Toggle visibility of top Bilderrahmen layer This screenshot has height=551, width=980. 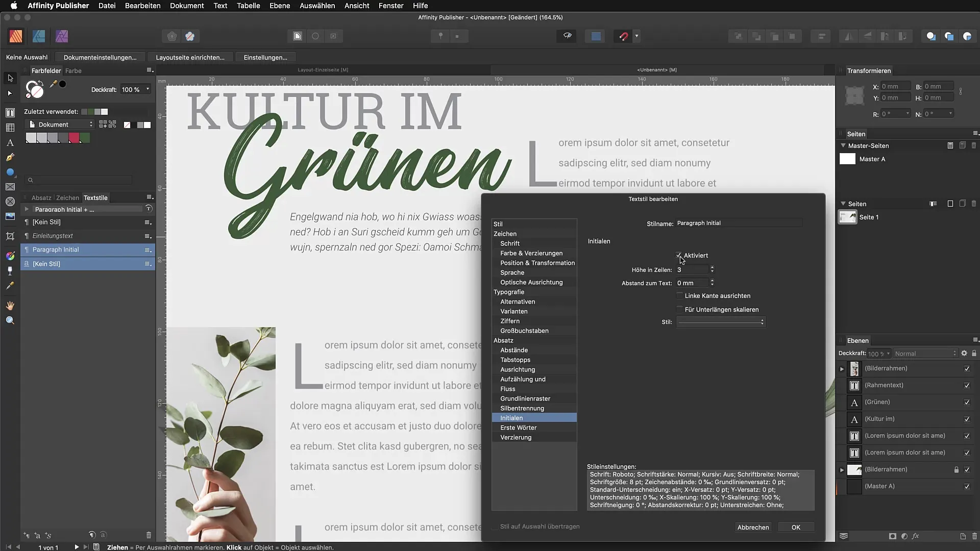(967, 369)
